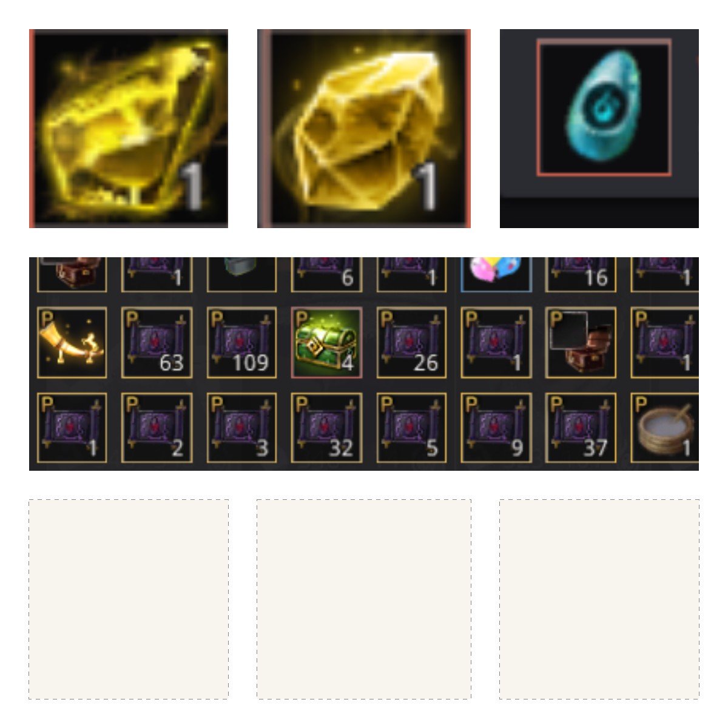Select the scroll stack with count 9

[x=496, y=428]
